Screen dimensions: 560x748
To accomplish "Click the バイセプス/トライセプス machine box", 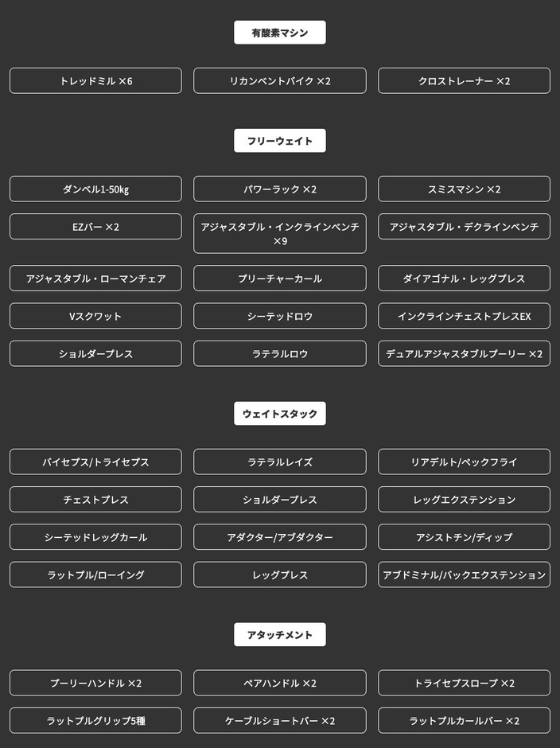I will point(95,462).
